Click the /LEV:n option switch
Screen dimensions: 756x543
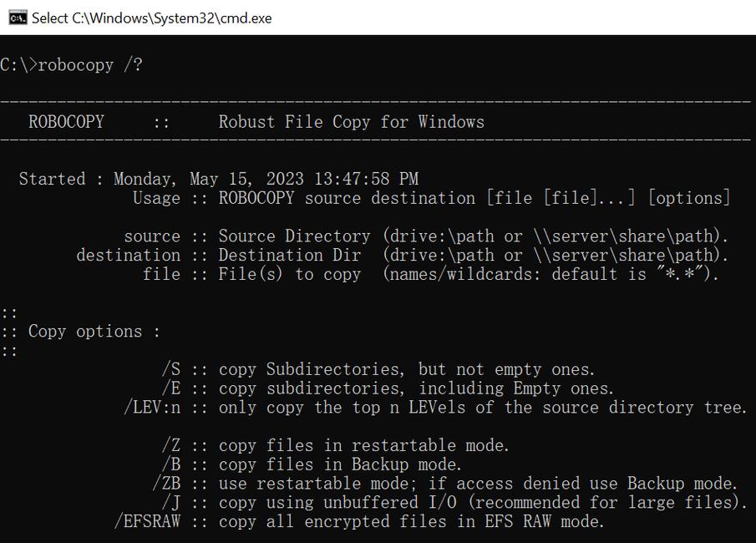tap(152, 408)
